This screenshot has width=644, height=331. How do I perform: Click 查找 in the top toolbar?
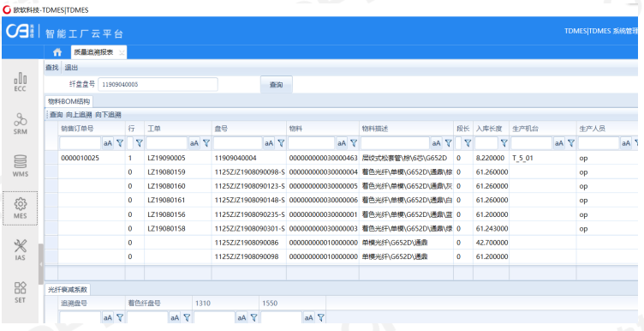(x=51, y=68)
